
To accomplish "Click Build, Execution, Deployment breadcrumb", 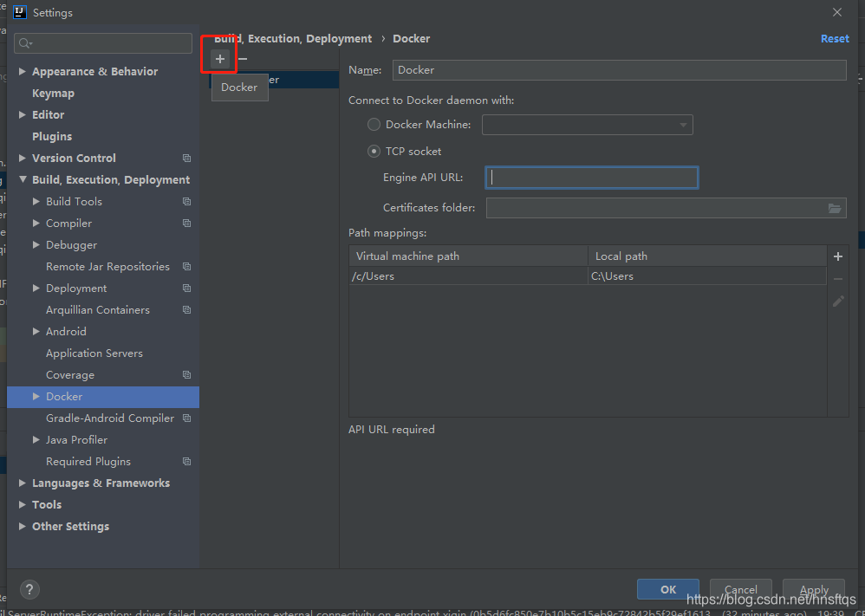I will [x=293, y=39].
